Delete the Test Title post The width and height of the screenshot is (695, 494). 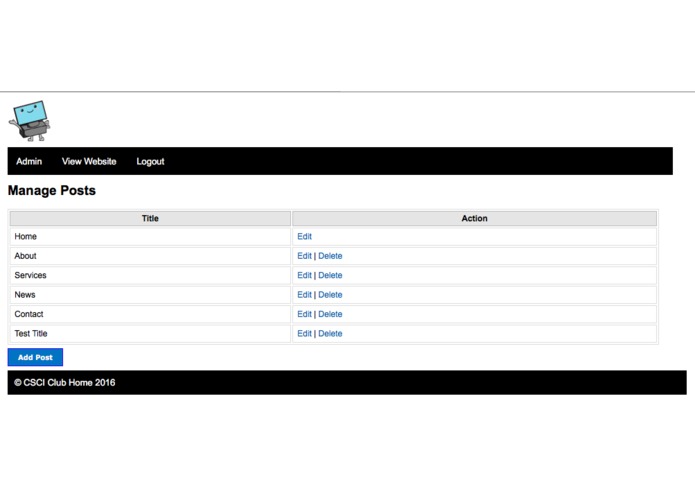(330, 334)
